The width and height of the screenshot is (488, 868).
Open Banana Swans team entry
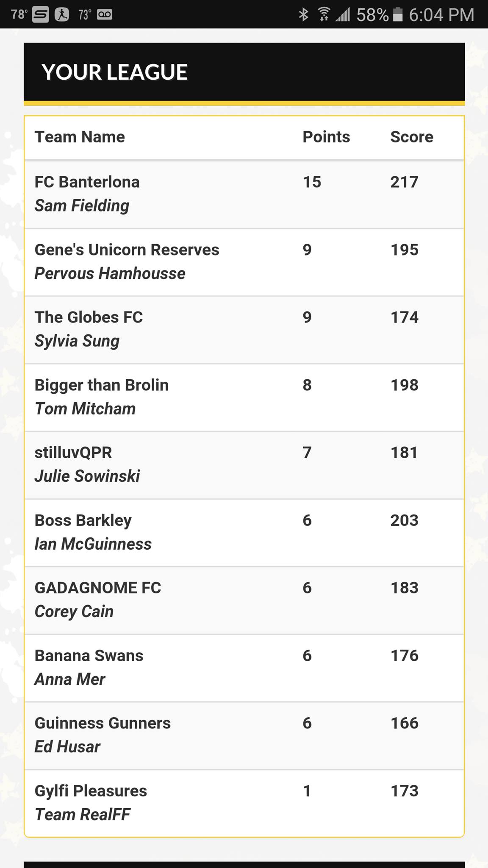[244, 668]
